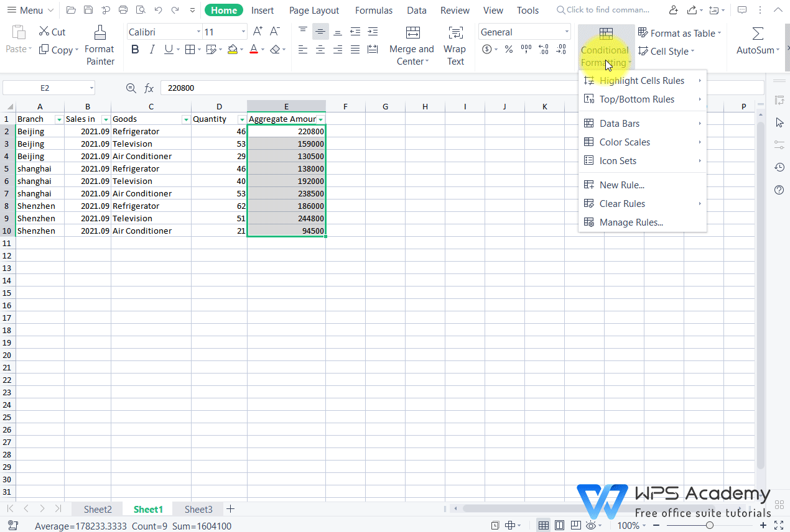The height and width of the screenshot is (532, 790).
Task: Click the Print icon in quick toolbar
Action: 123,10
